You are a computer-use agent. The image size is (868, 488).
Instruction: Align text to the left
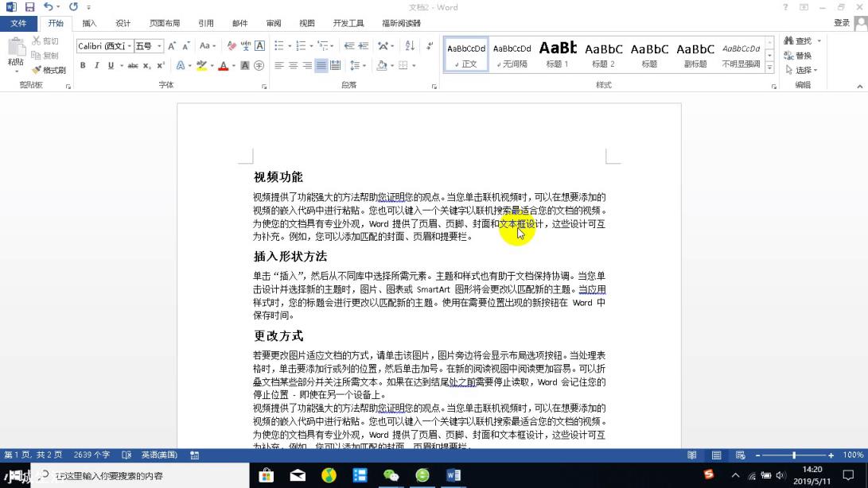pos(279,66)
